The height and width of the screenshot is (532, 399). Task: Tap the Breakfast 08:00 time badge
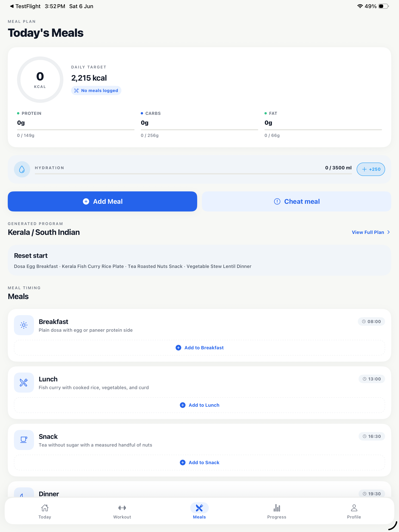click(x=371, y=321)
